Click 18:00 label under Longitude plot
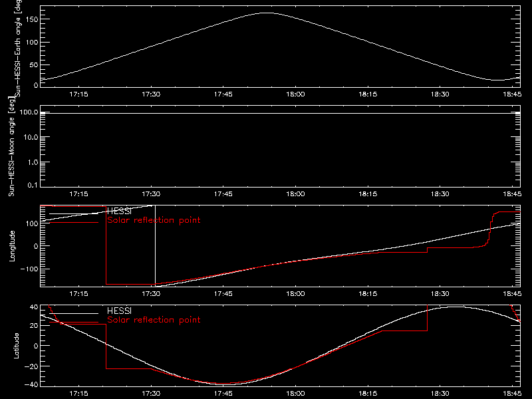The width and height of the screenshot is (532, 399). tap(295, 294)
